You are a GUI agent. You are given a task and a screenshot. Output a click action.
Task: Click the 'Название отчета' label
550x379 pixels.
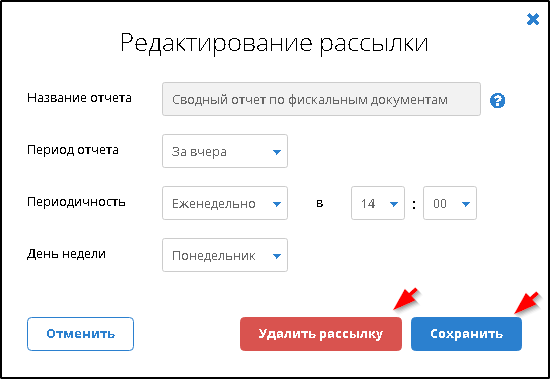(x=79, y=98)
